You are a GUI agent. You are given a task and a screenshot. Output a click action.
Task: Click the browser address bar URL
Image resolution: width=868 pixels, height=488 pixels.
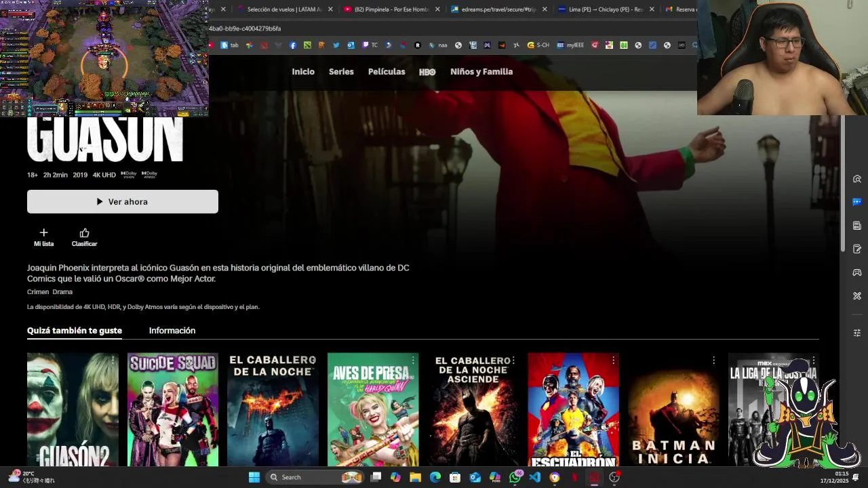245,28
